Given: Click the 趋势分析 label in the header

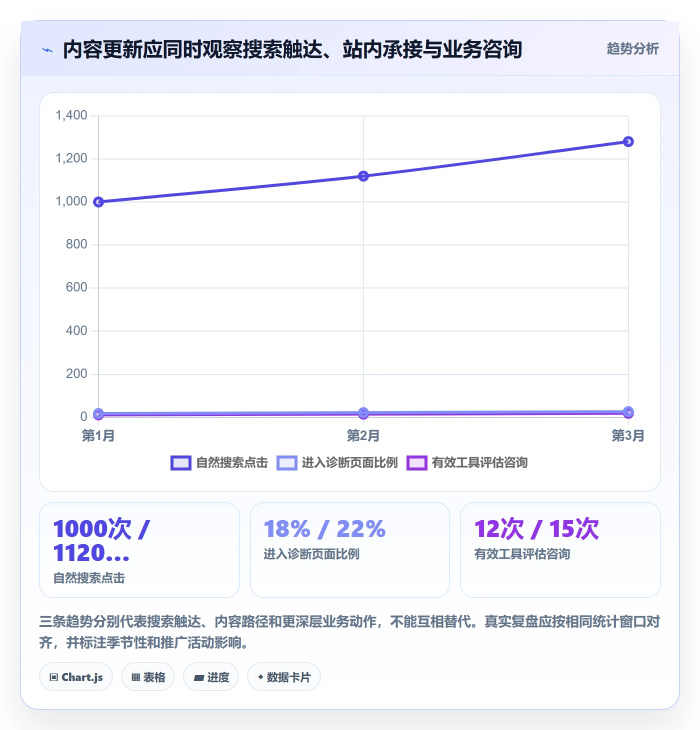Looking at the screenshot, I should 632,48.
